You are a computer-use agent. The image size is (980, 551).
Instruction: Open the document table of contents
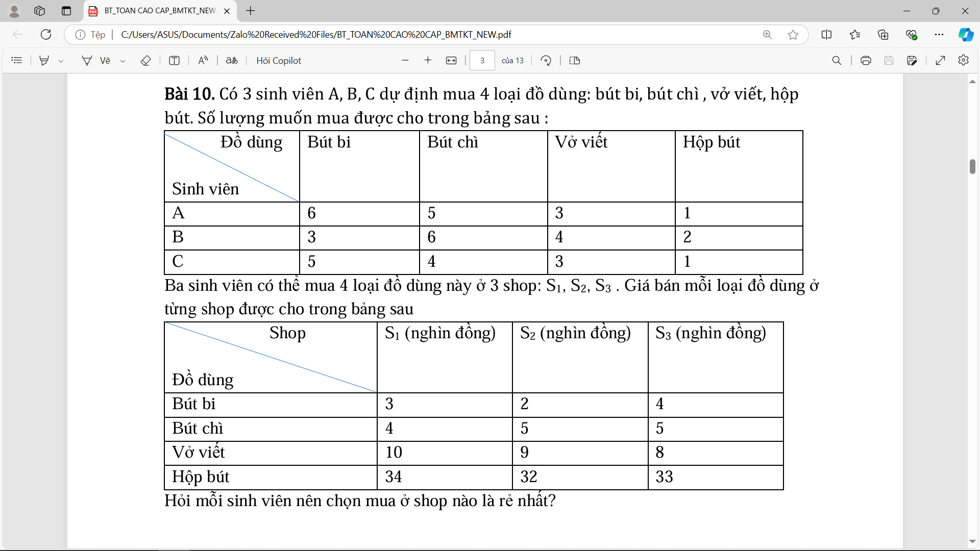17,60
